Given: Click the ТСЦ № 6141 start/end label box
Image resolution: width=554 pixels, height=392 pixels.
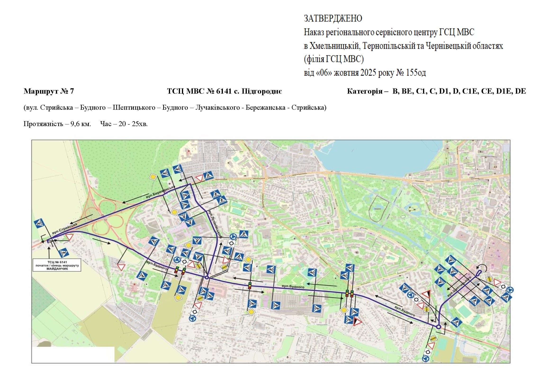Looking at the screenshot, I should pos(57,265).
